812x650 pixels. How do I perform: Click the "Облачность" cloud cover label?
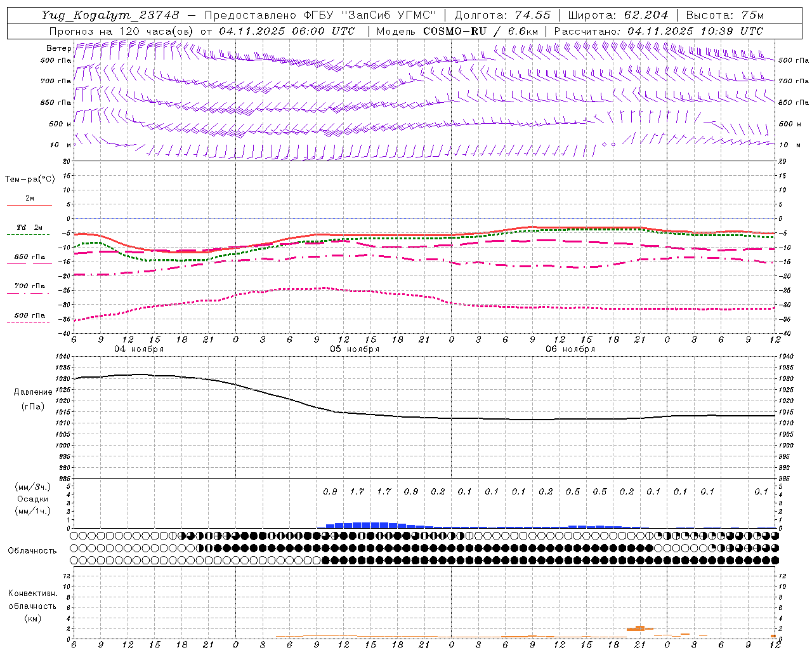pyautogui.click(x=32, y=551)
